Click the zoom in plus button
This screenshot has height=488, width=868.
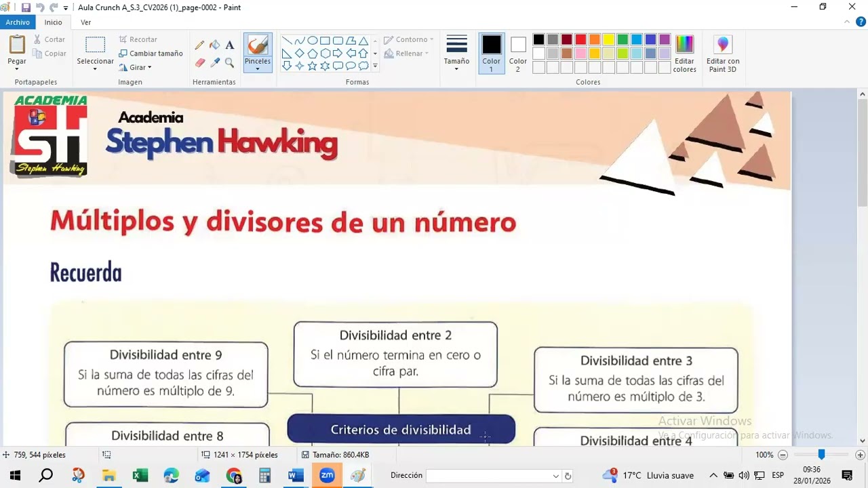tap(861, 455)
